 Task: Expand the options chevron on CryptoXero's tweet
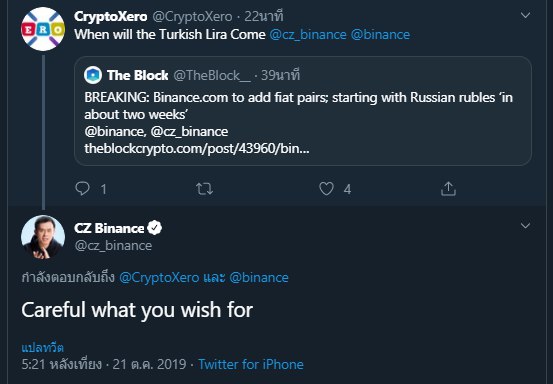click(x=525, y=15)
